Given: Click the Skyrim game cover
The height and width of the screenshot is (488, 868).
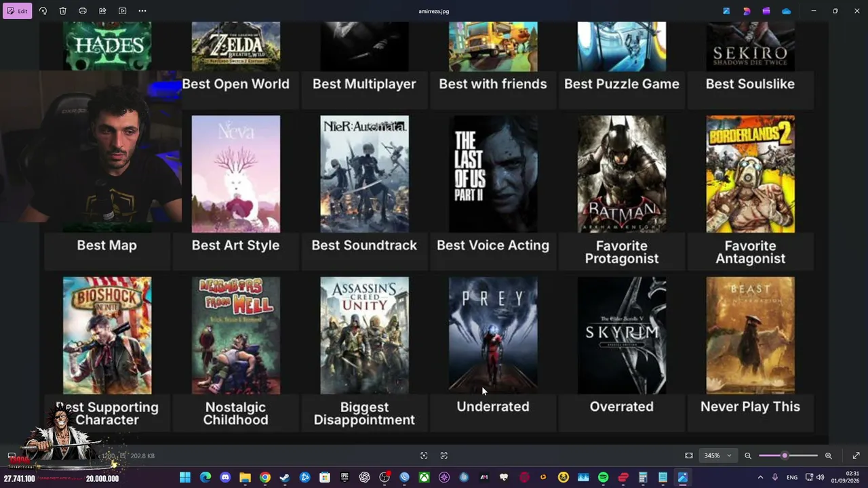Looking at the screenshot, I should click(x=622, y=335).
